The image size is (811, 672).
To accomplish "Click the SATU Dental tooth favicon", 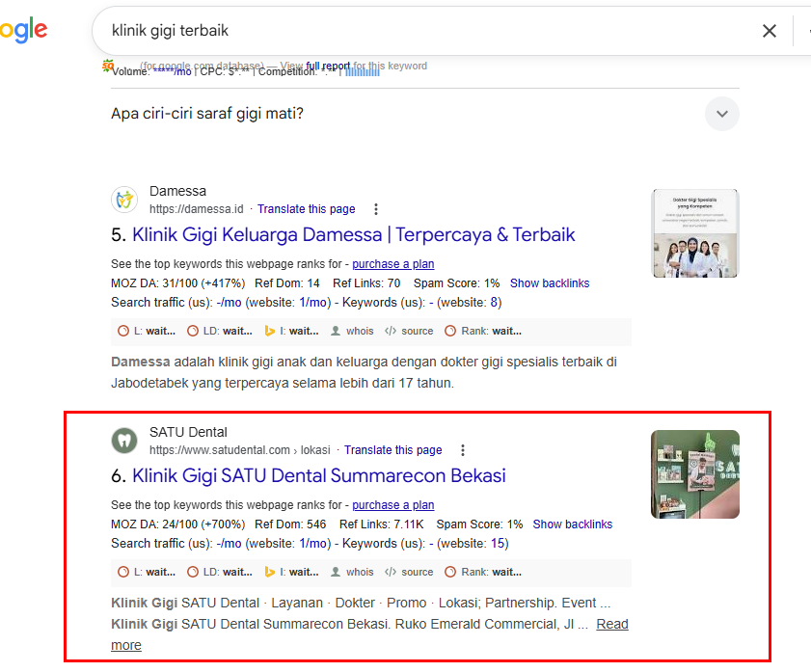I will (124, 441).
